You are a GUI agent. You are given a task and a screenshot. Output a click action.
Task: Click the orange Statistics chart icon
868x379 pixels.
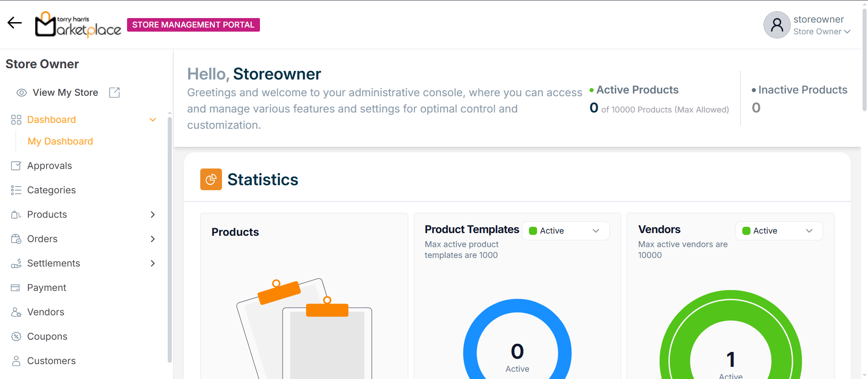click(211, 179)
